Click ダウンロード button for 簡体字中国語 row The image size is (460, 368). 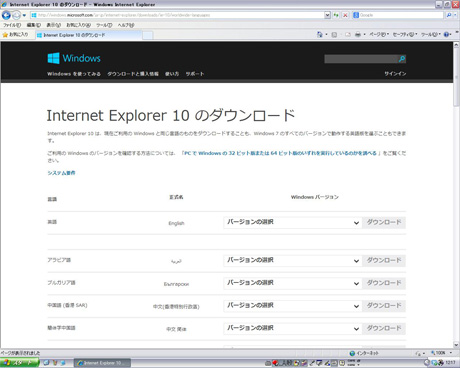pyautogui.click(x=384, y=328)
